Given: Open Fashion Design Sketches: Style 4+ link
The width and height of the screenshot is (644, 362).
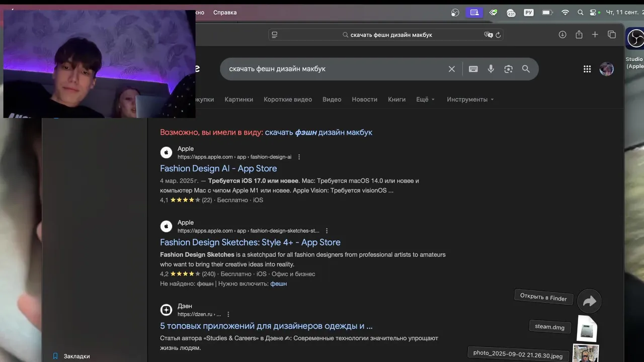Looking at the screenshot, I should 250,242.
